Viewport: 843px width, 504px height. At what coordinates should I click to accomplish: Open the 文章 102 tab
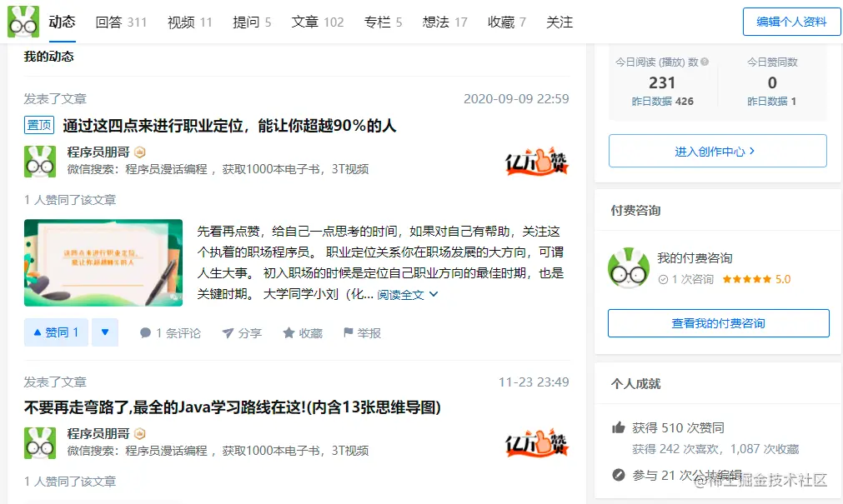click(317, 22)
